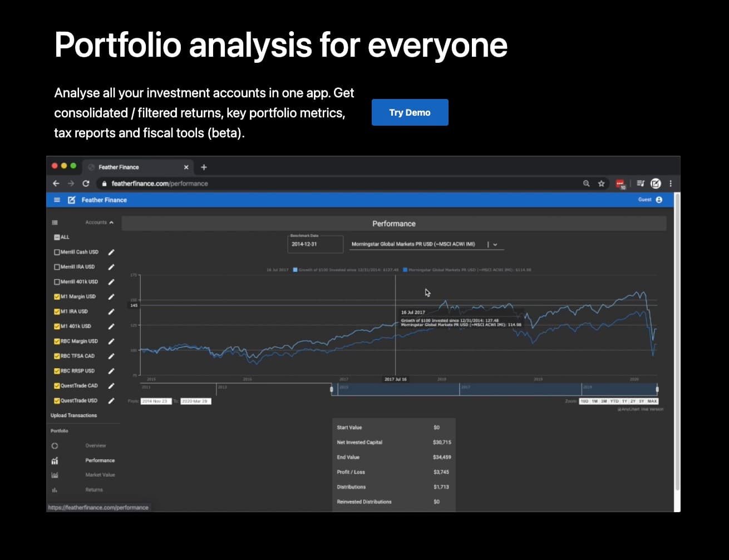729x560 pixels.
Task: Set chart zoom to 1Y
Action: click(x=624, y=401)
